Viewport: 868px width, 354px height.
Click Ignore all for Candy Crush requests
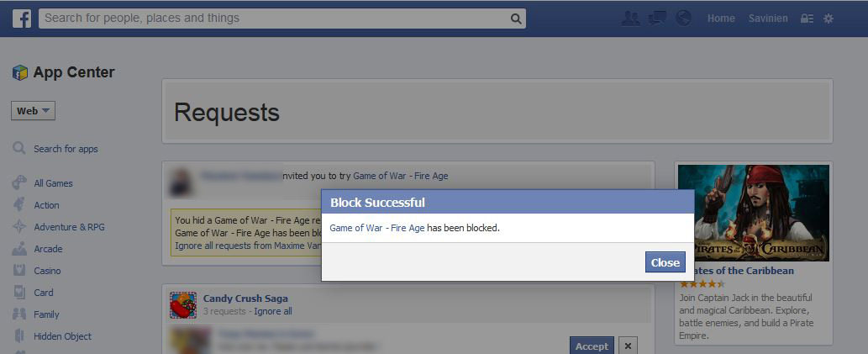273,311
